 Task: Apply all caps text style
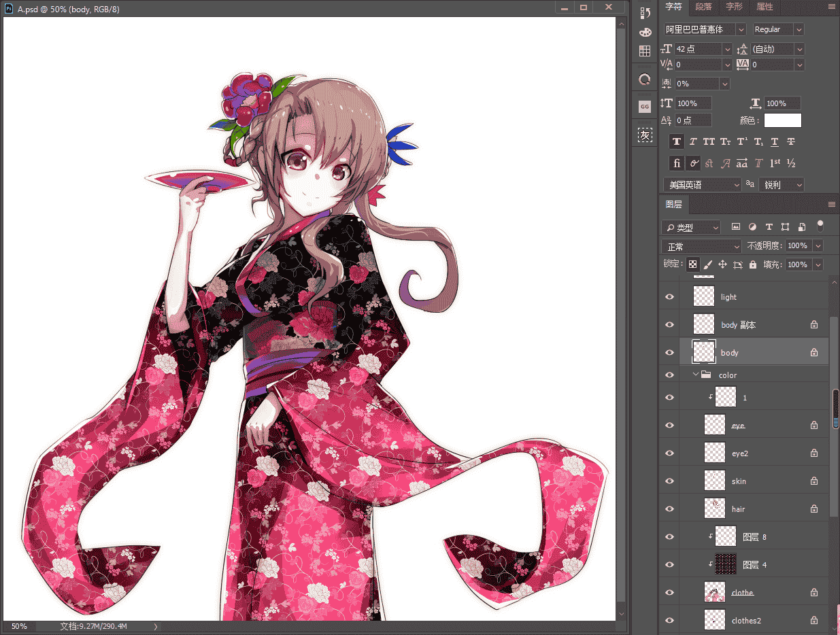709,141
